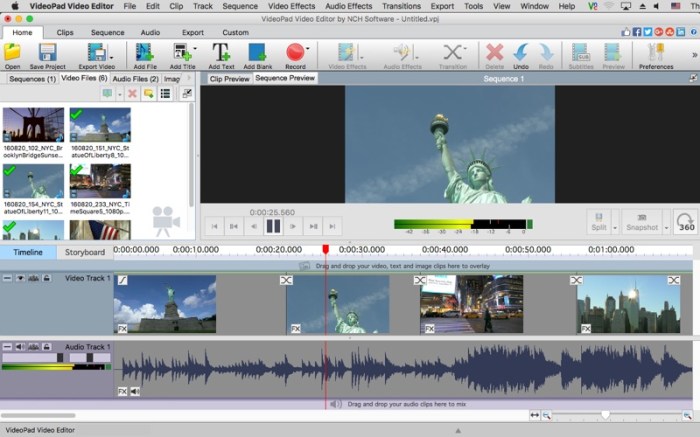Toggle the lock on Video Track 1
Image resolution: width=700 pixels, height=437 pixels.
pos(46,278)
